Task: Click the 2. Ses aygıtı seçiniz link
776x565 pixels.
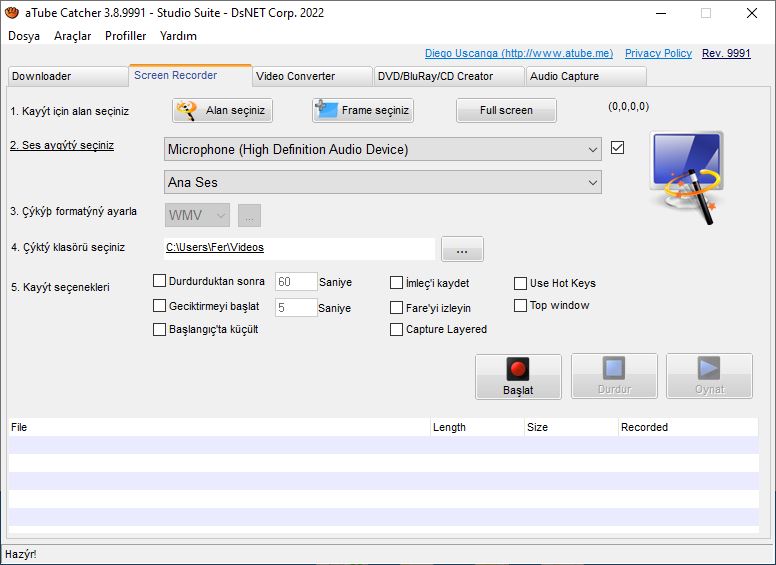Action: click(62, 145)
